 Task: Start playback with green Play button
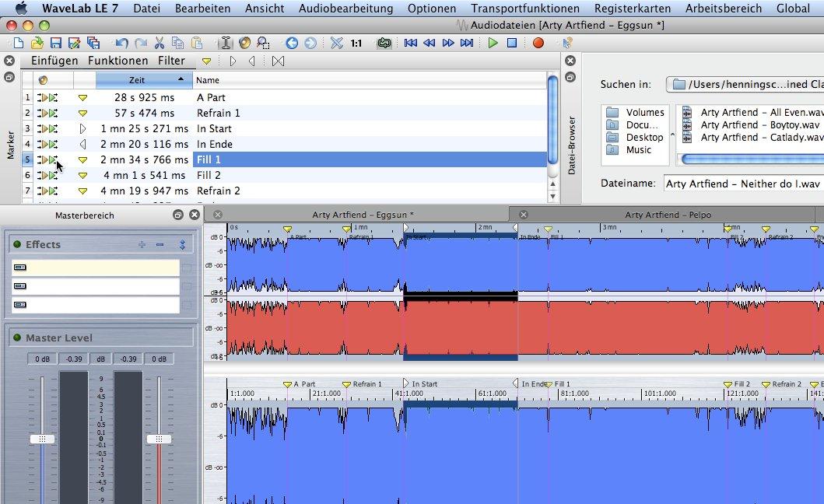click(493, 43)
